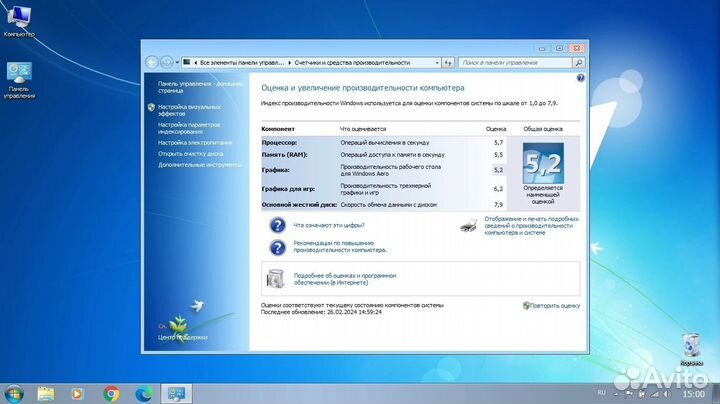This screenshot has height=404, width=720.
Task: Select the 'Графика:' row label
Action: point(276,170)
